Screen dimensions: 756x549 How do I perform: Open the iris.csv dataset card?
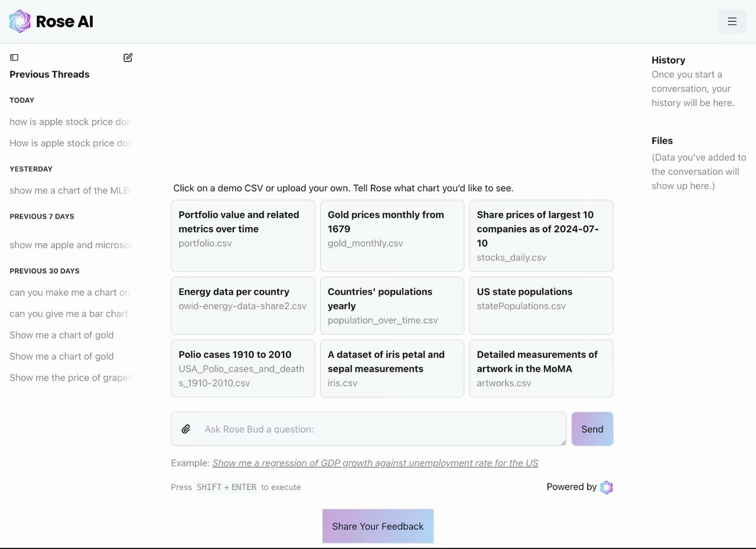pyautogui.click(x=392, y=368)
